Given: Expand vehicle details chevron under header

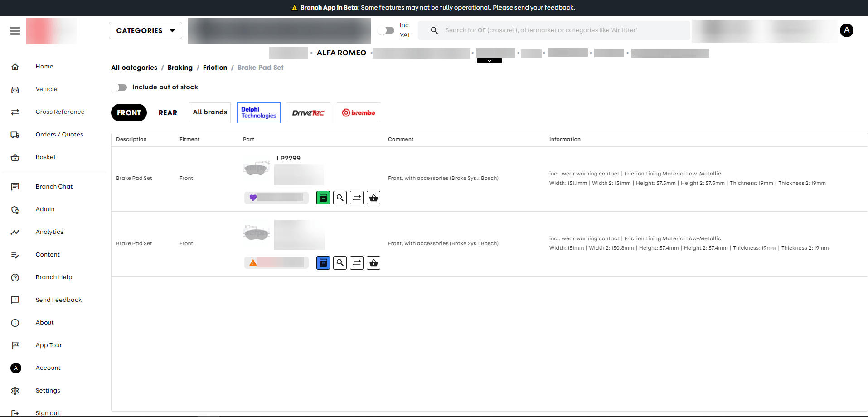Looking at the screenshot, I should tap(490, 61).
